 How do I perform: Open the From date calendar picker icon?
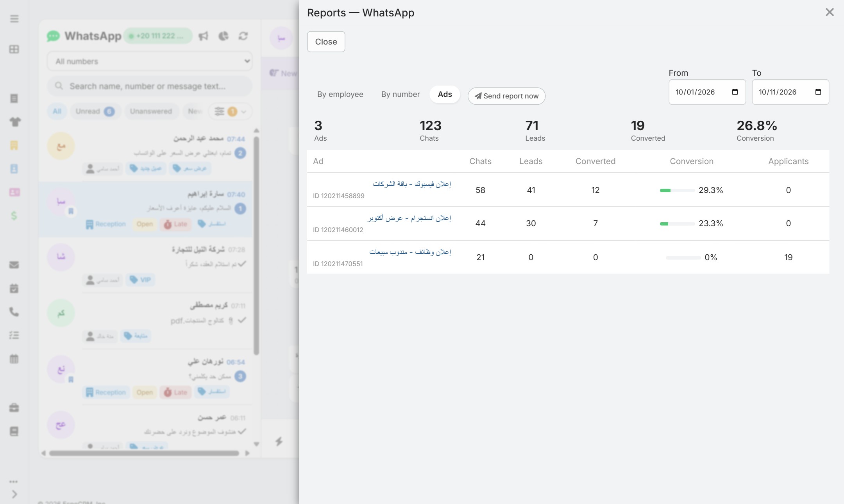coord(735,92)
